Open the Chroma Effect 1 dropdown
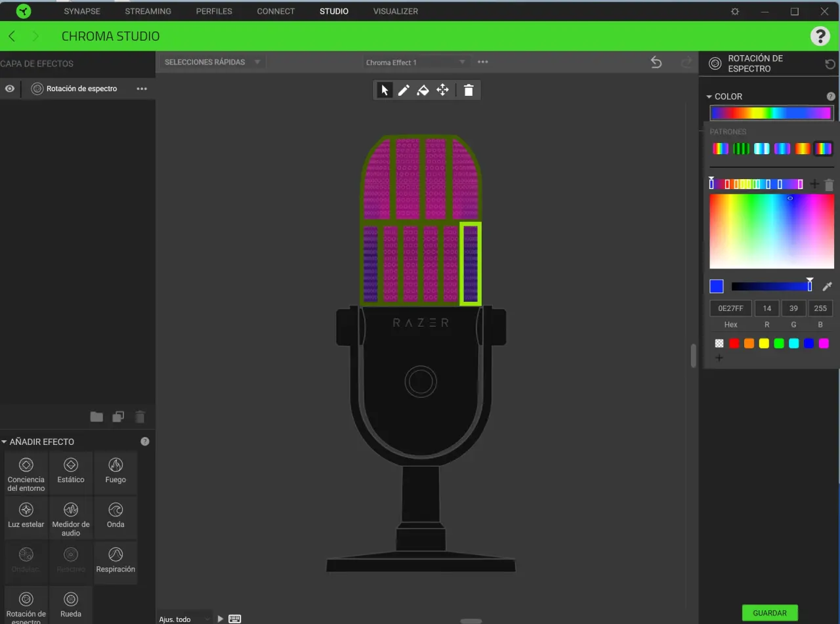840x624 pixels. click(415, 62)
